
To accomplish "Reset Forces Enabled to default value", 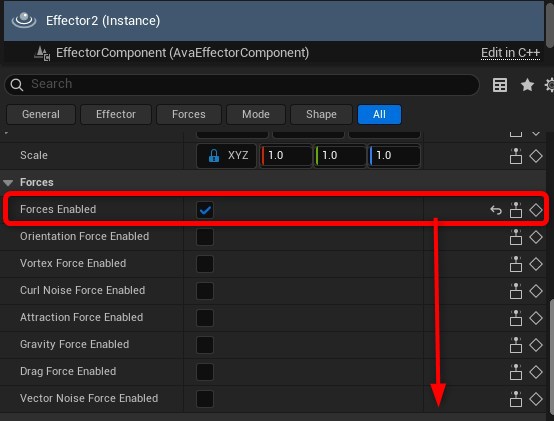I will [496, 210].
